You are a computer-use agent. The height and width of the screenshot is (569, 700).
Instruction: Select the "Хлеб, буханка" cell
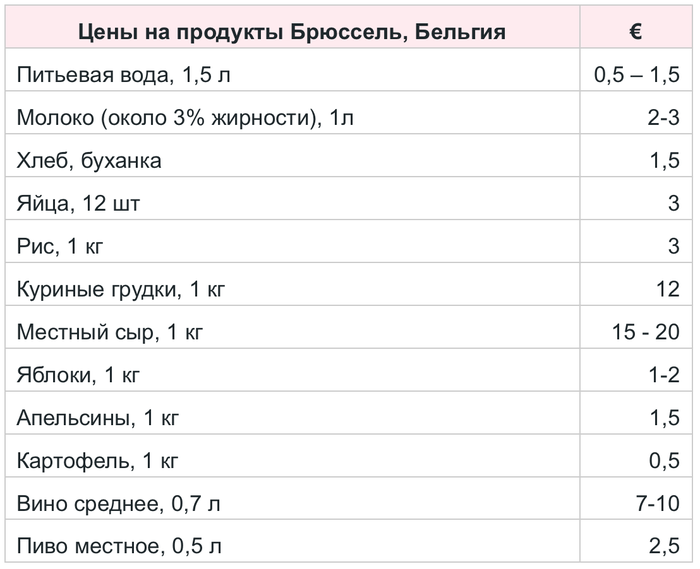coord(89,161)
